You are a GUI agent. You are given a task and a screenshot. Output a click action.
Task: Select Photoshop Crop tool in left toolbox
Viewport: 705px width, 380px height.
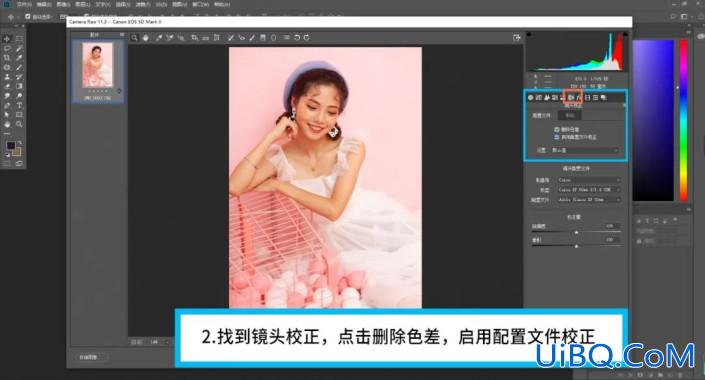[7, 58]
